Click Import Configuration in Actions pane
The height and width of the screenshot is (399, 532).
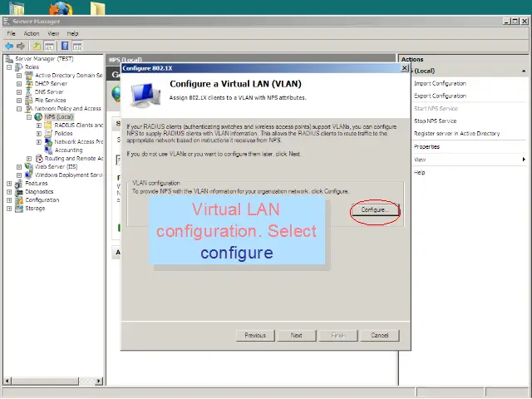click(x=440, y=83)
